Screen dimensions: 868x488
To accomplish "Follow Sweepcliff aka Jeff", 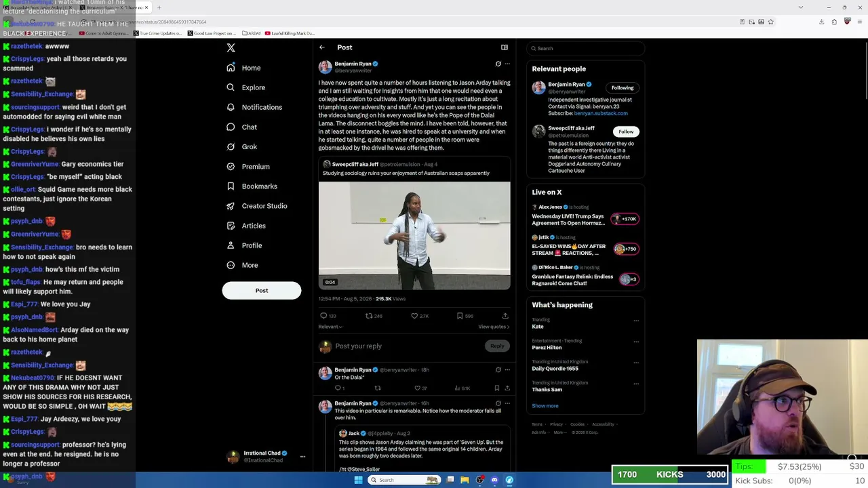I will tap(626, 131).
